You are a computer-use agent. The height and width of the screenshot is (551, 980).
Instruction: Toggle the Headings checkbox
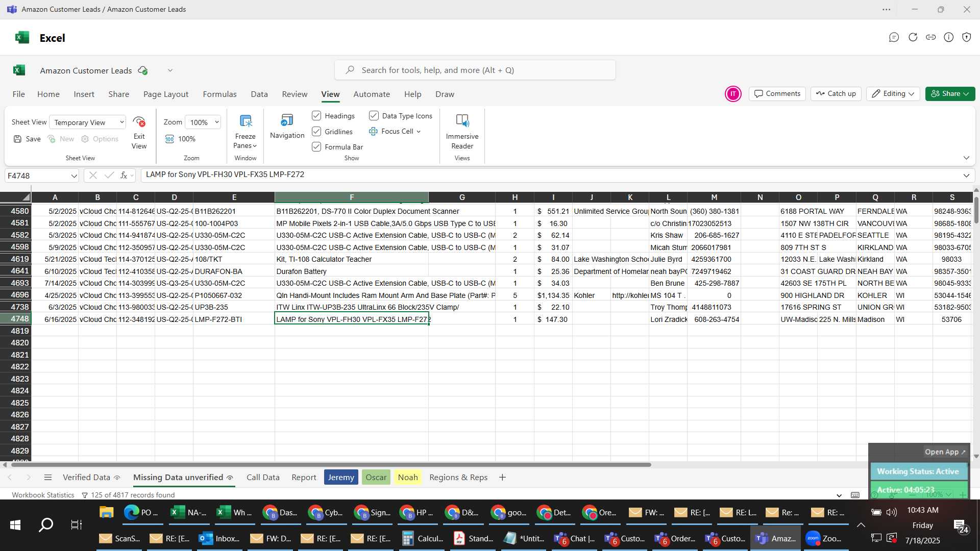(x=316, y=116)
